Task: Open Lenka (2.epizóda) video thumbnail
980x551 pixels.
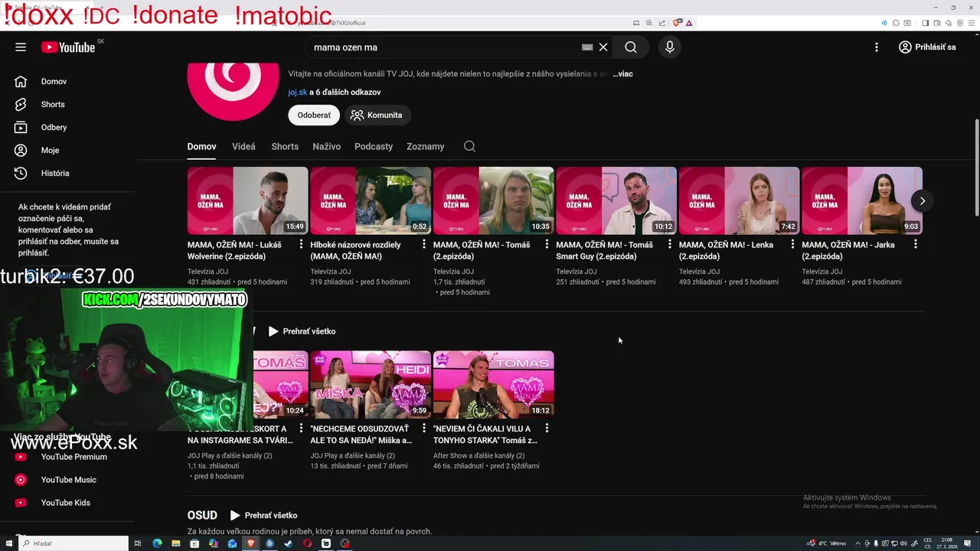Action: (x=739, y=201)
